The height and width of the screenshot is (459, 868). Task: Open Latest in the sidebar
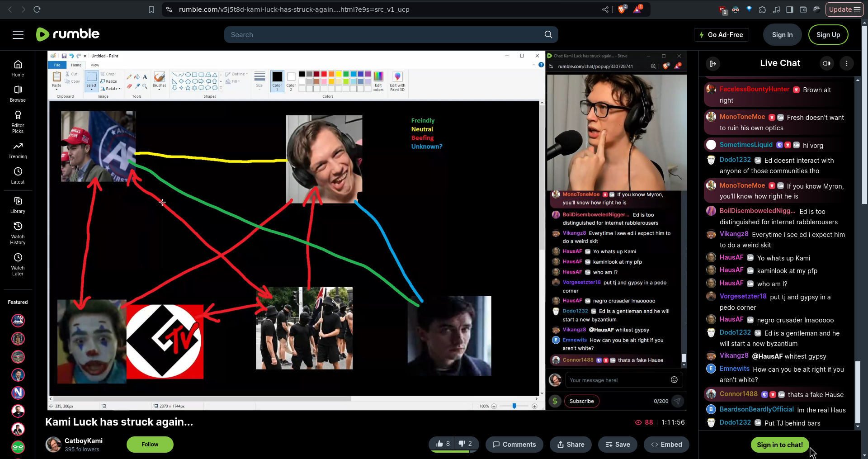click(18, 175)
